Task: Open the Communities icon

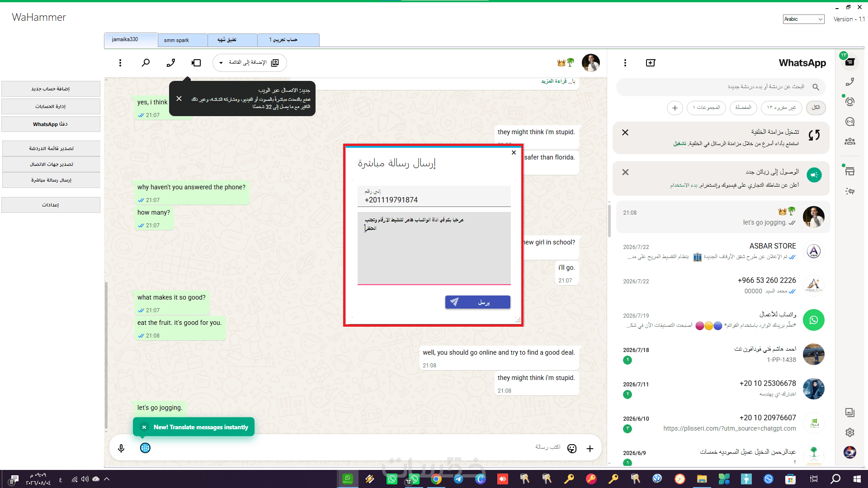Action: [x=850, y=141]
